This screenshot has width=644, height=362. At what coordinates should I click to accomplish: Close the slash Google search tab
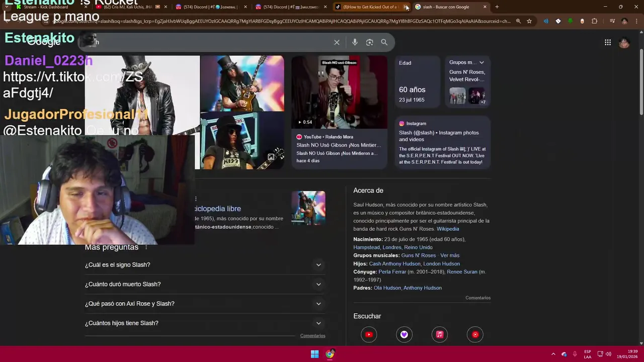click(485, 7)
